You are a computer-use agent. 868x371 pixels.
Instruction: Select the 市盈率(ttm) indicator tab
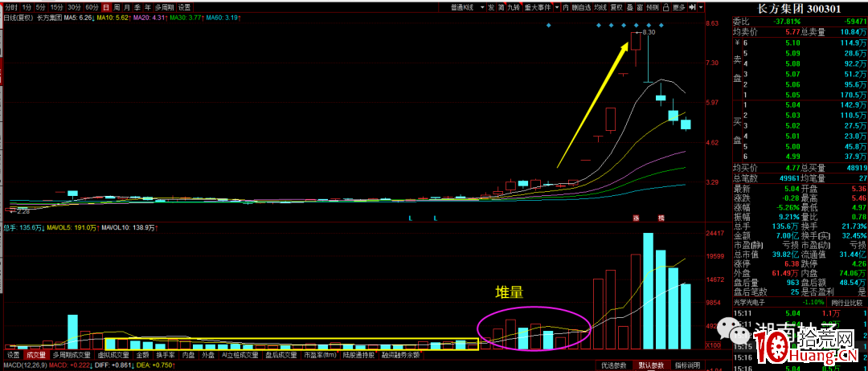(x=321, y=355)
